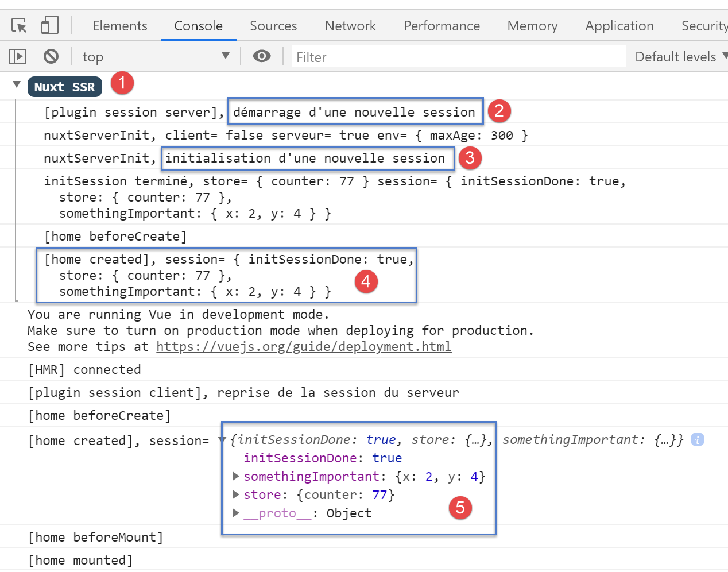
Task: Click the eye icon for live expression
Action: pos(262,56)
